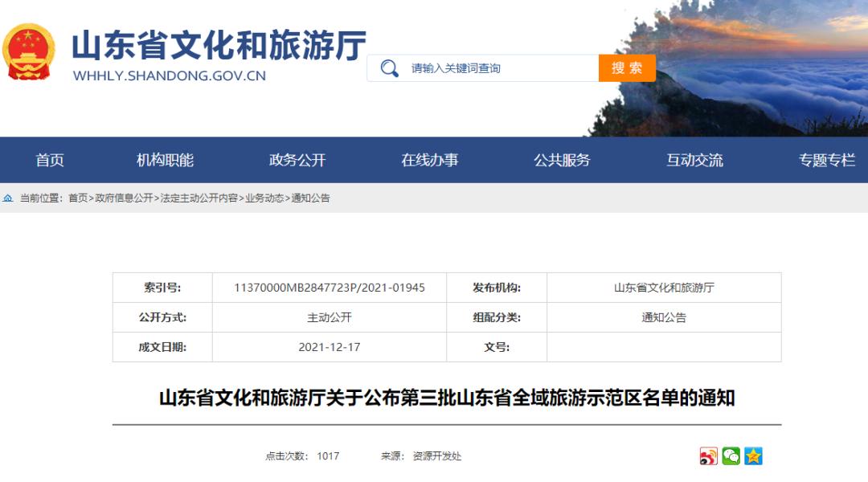The width and height of the screenshot is (868, 482).
Task: Open the 专题专栏 navigation menu
Action: pos(827,160)
